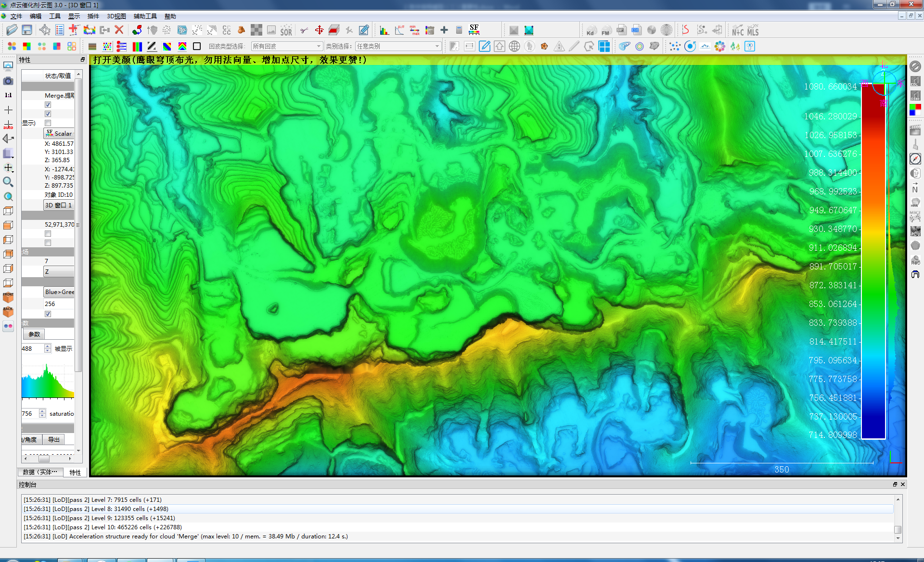Select the magnifier zoom sidebar icon
Screen dimensions: 924x562
tap(8, 182)
